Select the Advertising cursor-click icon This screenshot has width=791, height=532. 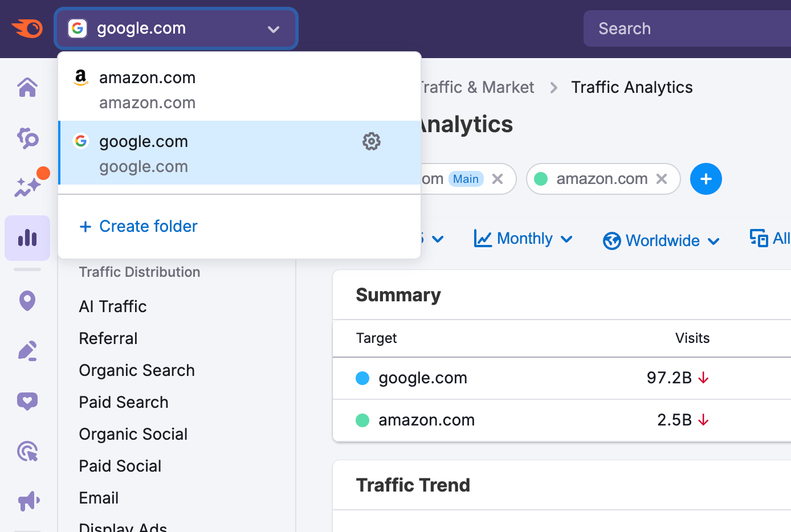(27, 451)
